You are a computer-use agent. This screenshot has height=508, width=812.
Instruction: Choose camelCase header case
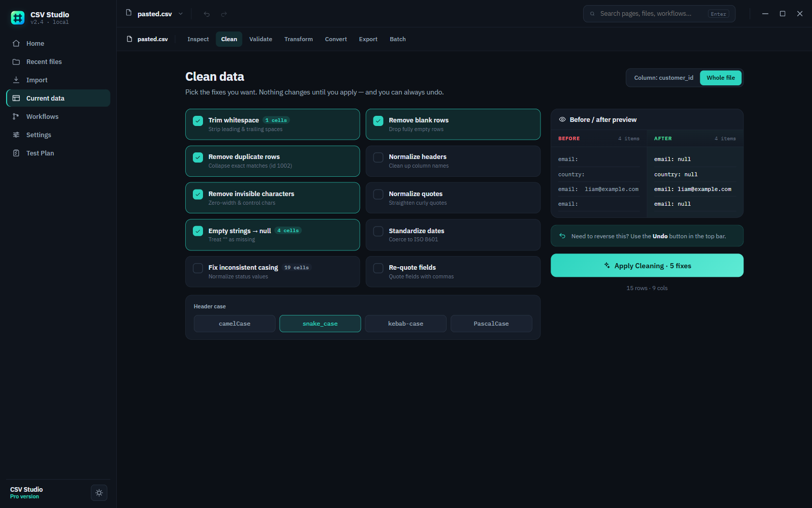234,324
